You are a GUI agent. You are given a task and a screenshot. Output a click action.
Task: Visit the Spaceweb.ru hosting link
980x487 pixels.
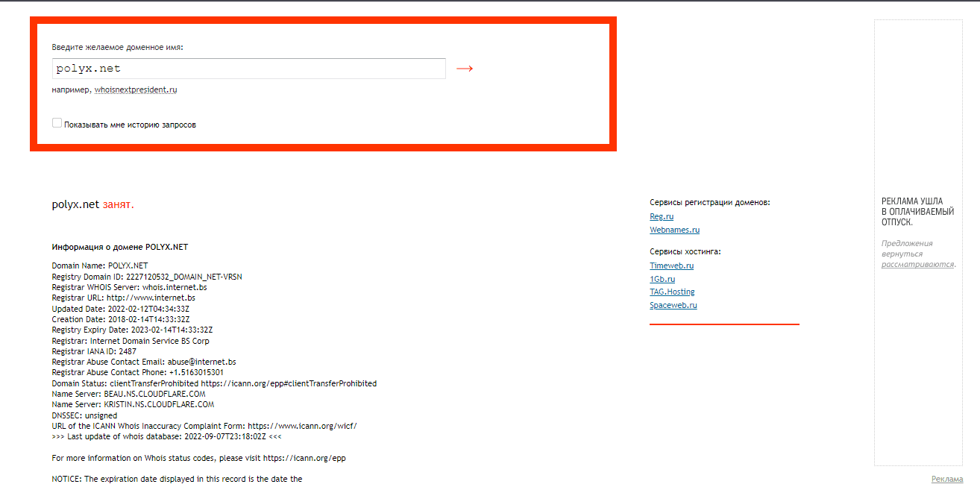point(673,305)
